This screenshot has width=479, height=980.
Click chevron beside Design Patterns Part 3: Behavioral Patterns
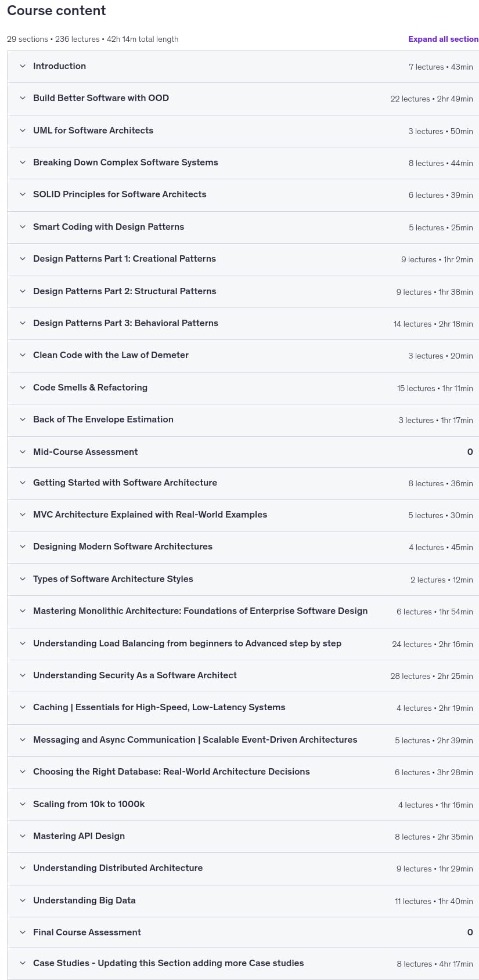(x=23, y=323)
